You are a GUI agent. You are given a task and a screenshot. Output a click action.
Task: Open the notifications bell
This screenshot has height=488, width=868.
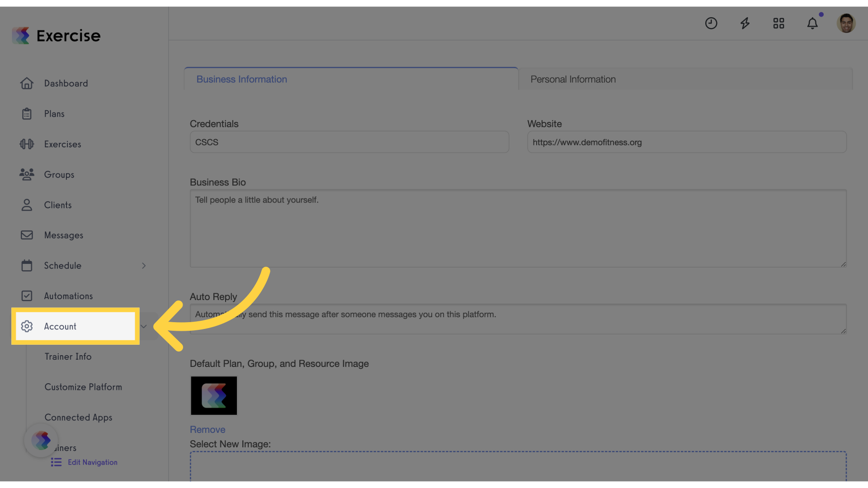[812, 23]
